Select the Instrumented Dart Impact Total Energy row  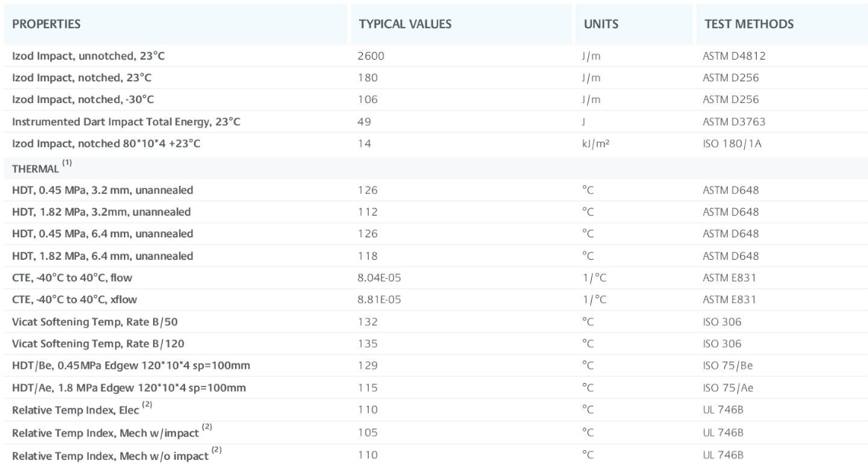coord(436,122)
